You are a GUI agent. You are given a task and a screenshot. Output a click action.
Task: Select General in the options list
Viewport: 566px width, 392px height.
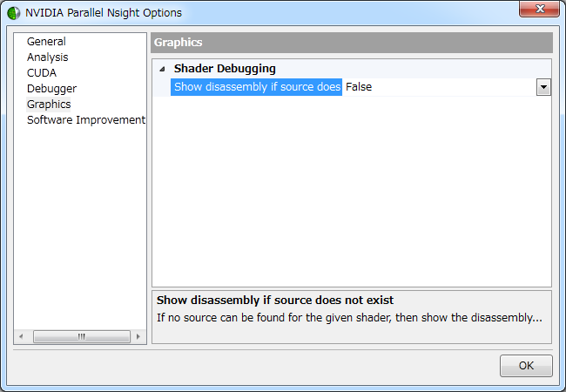click(46, 41)
